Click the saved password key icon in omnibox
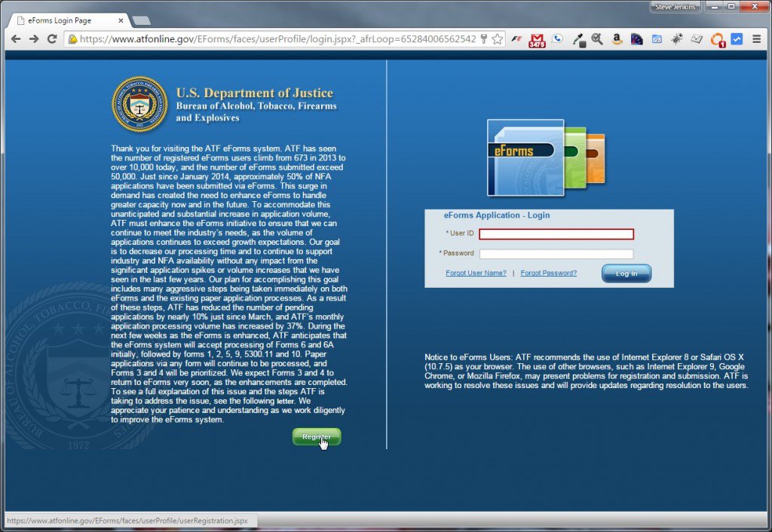 (483, 38)
